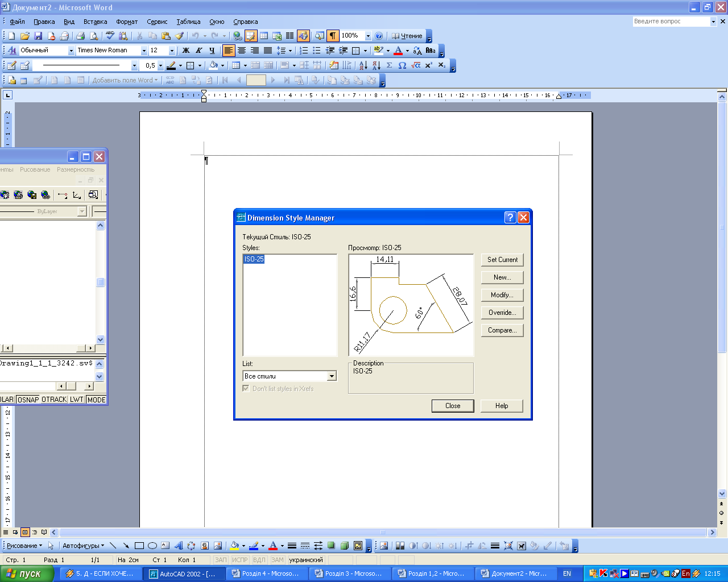
Task: Open the Автофигуры menu in Drawing toolbar
Action: [x=83, y=546]
